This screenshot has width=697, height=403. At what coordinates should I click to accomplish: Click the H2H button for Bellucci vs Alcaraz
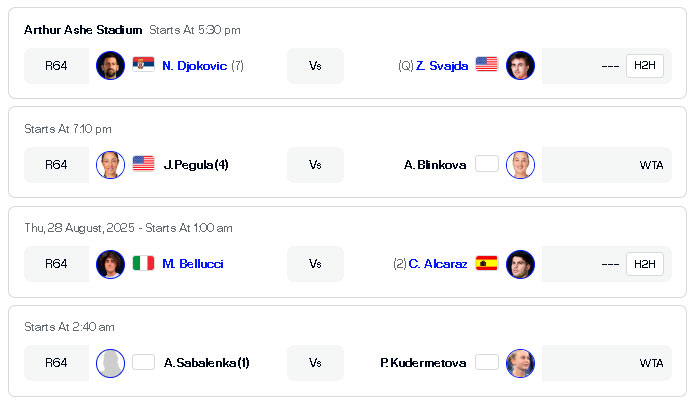tap(645, 264)
